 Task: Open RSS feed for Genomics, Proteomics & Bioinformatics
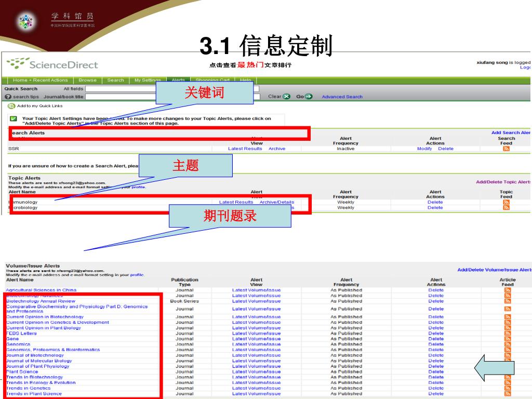tap(508, 350)
